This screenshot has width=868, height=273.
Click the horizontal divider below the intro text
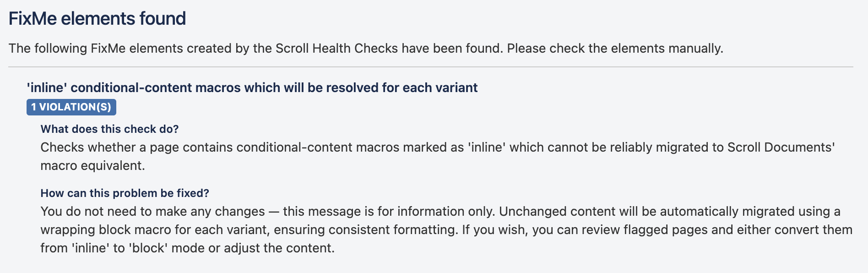[x=430, y=67]
